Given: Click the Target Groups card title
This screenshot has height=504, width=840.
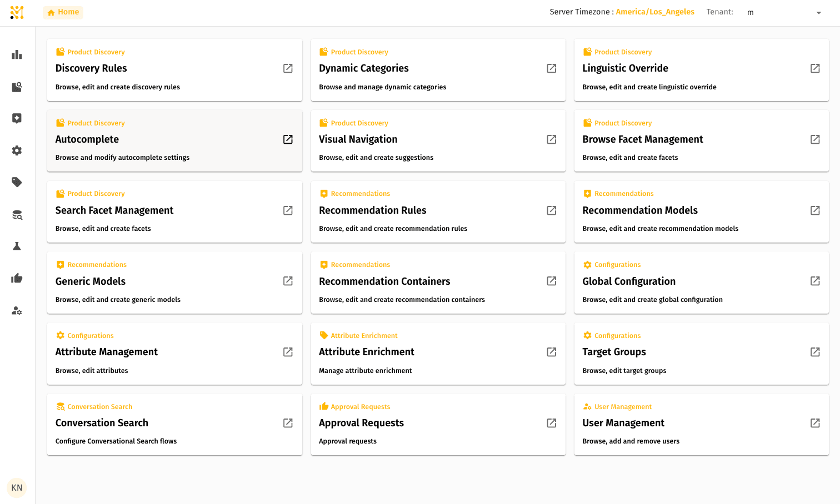Looking at the screenshot, I should point(614,352).
